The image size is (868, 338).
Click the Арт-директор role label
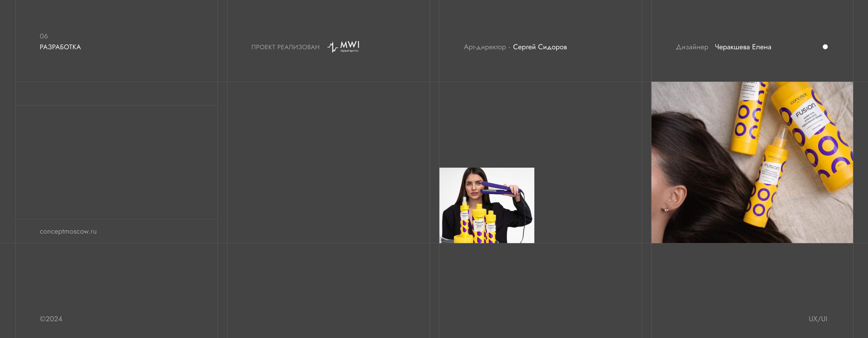pos(484,47)
